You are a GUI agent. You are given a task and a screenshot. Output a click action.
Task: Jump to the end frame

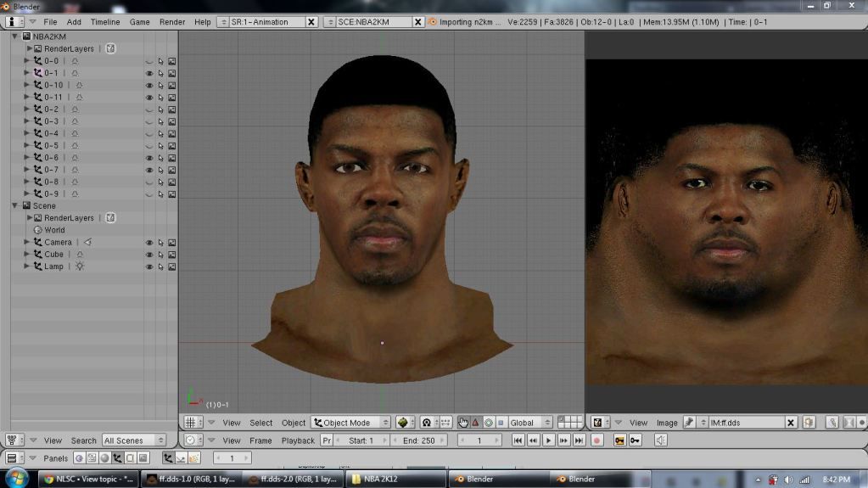tap(579, 440)
